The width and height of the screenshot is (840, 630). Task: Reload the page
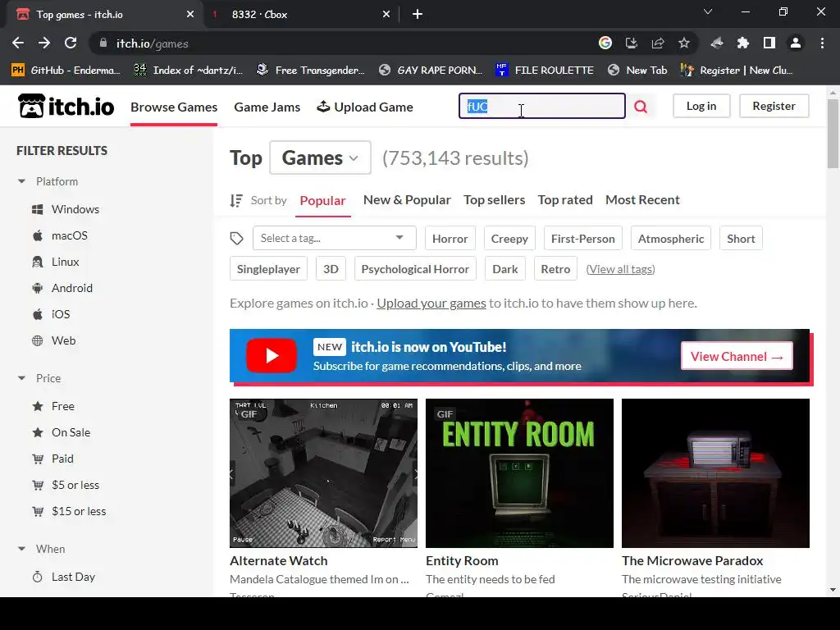coord(71,43)
